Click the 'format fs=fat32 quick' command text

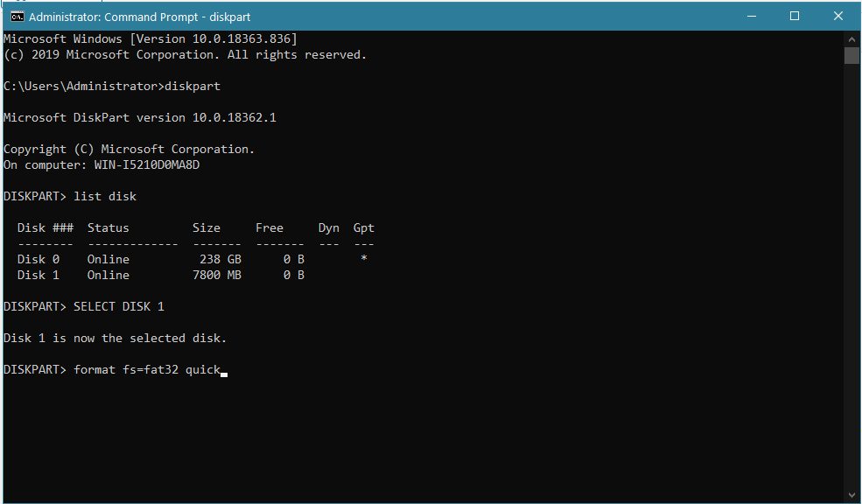[147, 370]
